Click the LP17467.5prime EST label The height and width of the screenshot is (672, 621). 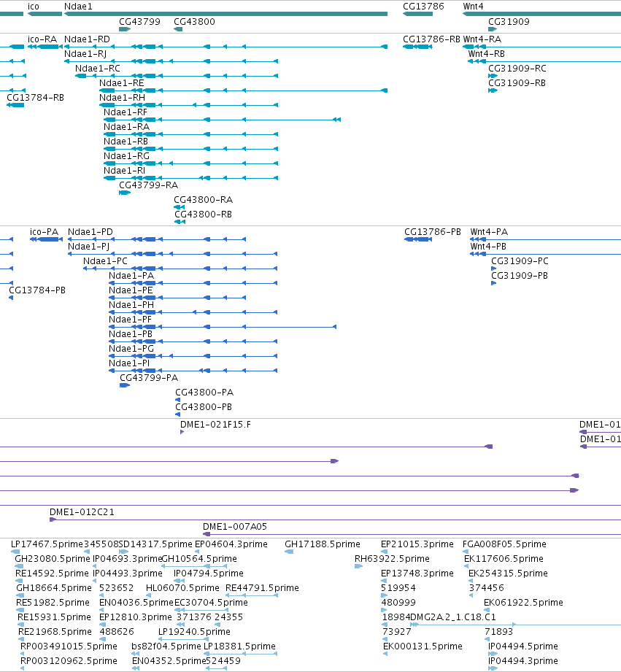click(x=47, y=544)
